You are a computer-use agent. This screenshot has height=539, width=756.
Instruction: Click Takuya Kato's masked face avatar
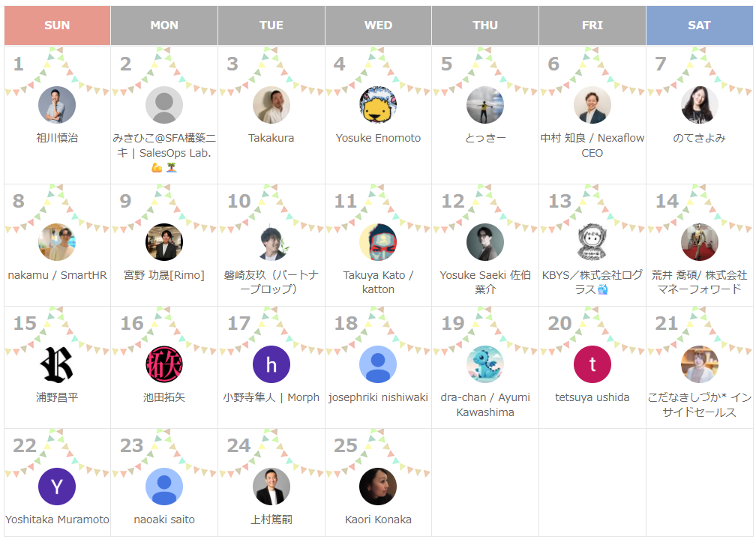[378, 242]
